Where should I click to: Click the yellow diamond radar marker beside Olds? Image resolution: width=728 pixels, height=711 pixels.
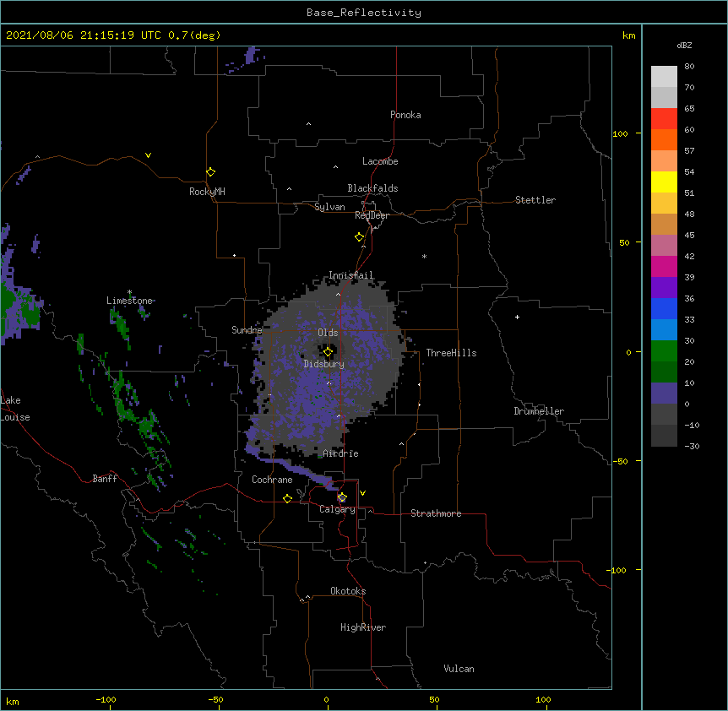click(328, 352)
